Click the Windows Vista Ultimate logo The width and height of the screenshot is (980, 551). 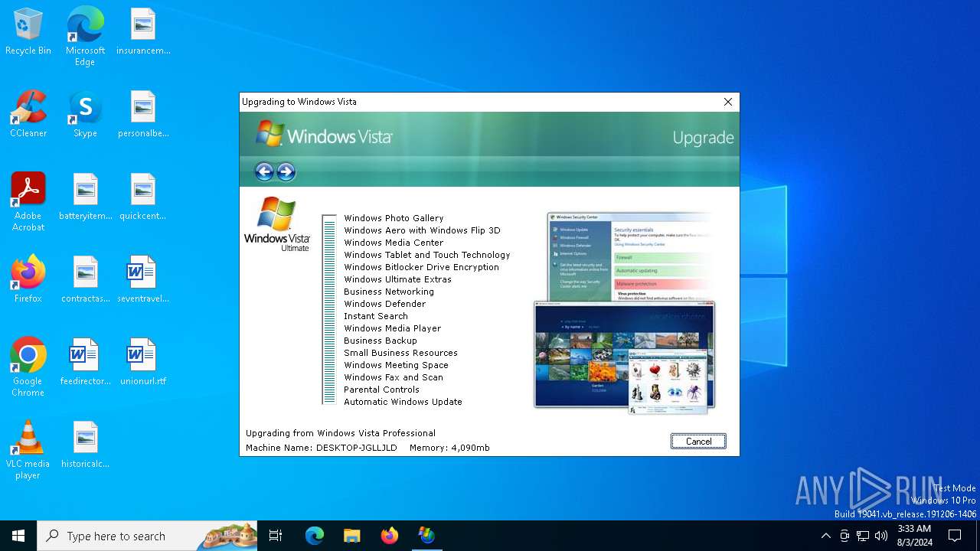click(277, 223)
